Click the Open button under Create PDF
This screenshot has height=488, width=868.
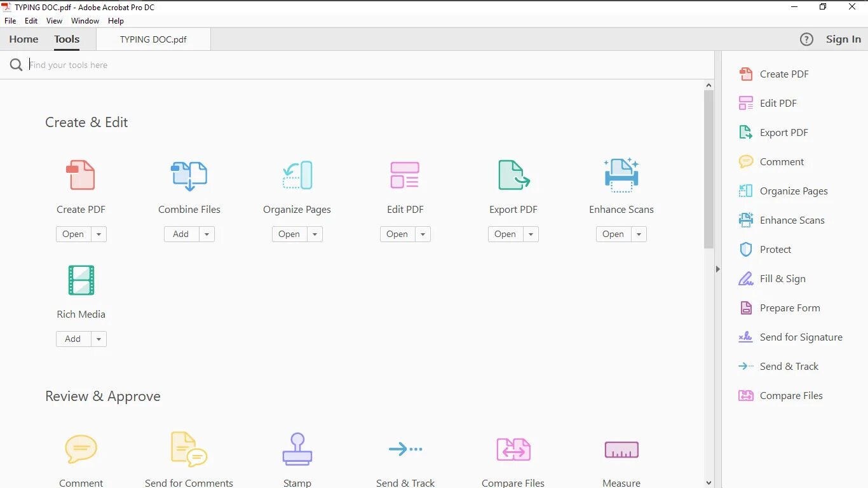pos(73,234)
